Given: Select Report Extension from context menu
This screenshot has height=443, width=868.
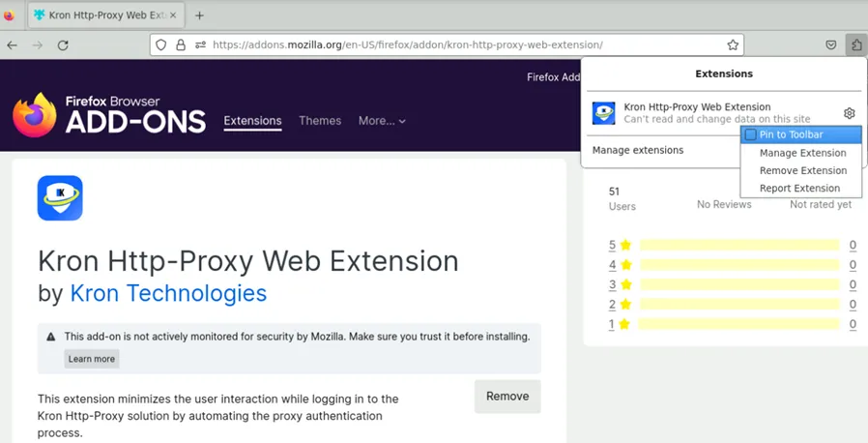Looking at the screenshot, I should 801,189.
